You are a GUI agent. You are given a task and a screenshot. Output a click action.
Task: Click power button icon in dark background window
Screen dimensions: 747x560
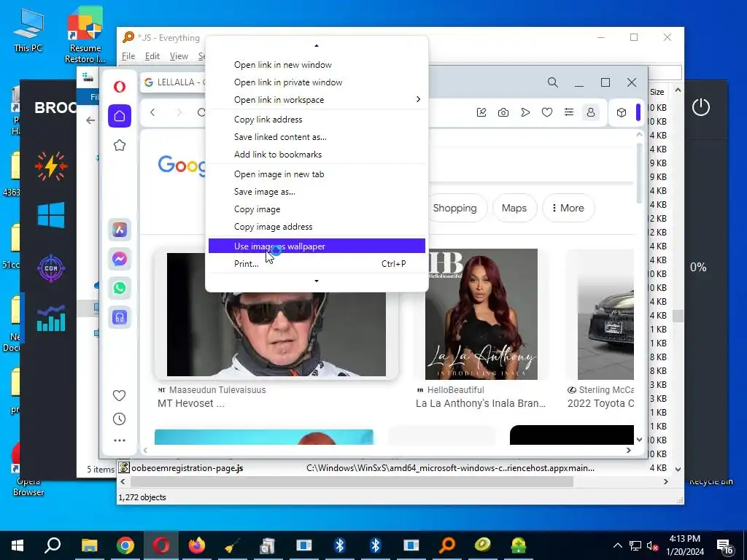[701, 107]
